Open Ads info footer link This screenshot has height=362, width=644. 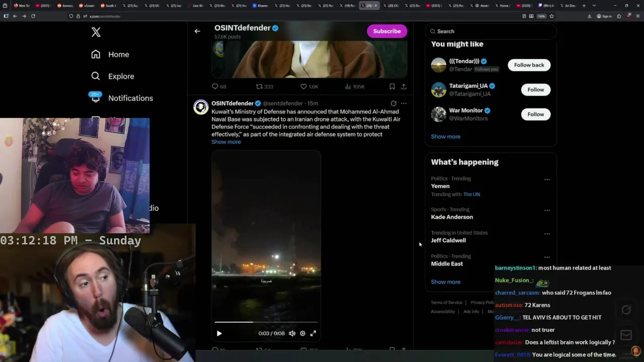tap(471, 312)
